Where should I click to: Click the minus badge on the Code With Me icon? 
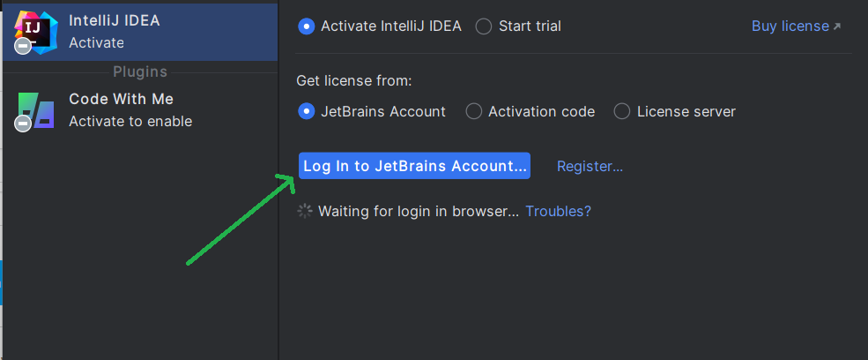coord(23,125)
